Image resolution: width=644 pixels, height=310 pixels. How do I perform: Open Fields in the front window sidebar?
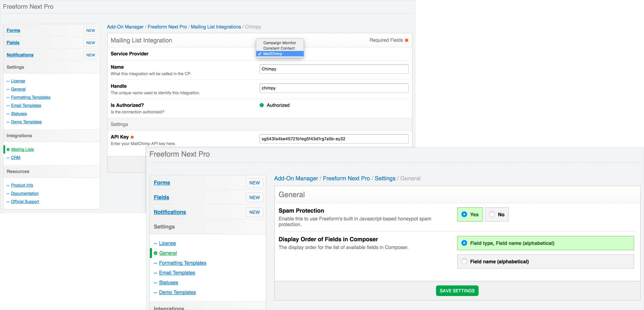click(161, 197)
